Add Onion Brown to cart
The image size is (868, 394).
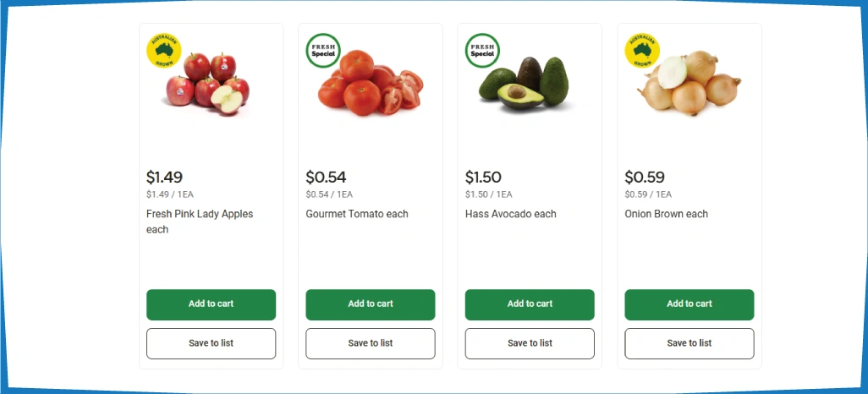click(x=689, y=304)
